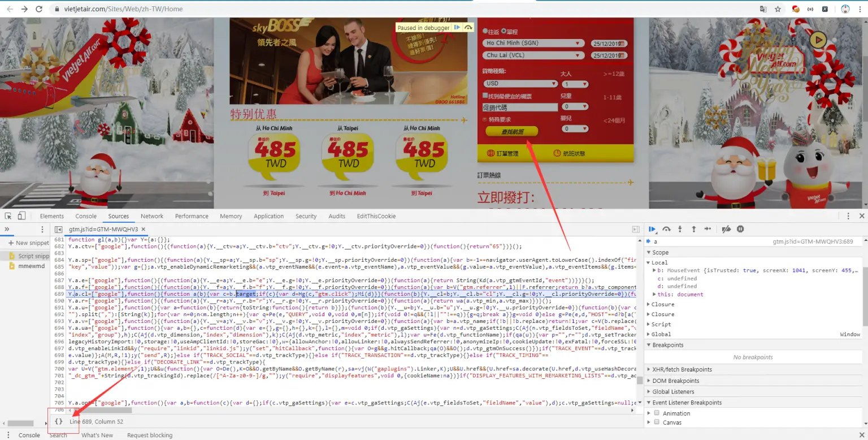
Task: Check the find cheapest fare checkbox
Action: pyautogui.click(x=485, y=96)
